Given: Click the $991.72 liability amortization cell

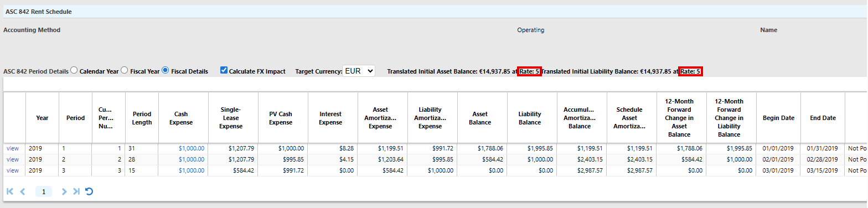Looking at the screenshot, I should pos(432,148).
